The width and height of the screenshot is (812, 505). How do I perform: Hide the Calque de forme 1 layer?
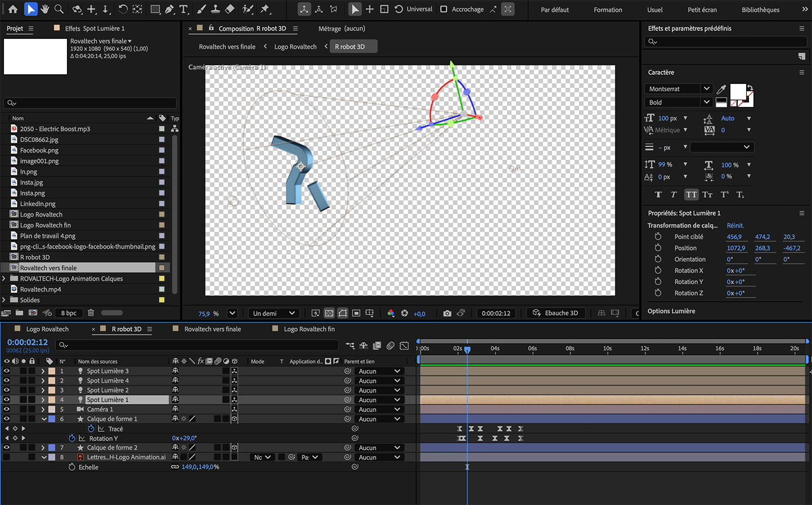click(7, 419)
